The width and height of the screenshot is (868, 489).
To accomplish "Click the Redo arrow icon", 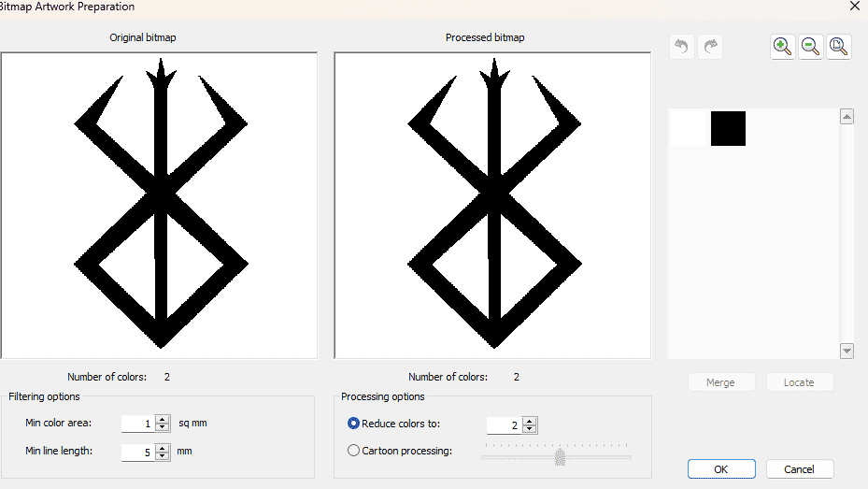I will [710, 47].
